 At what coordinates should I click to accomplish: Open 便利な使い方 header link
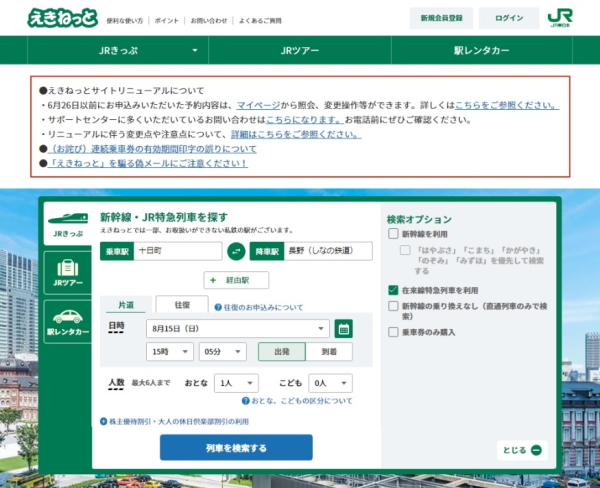125,21
